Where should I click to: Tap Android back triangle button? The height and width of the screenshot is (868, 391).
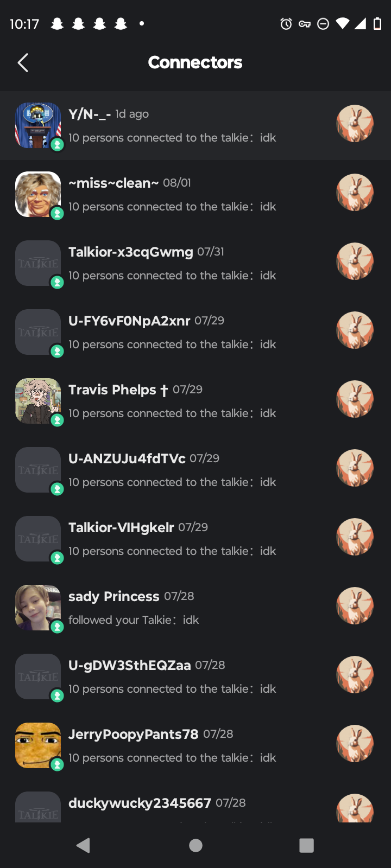pos(83,845)
